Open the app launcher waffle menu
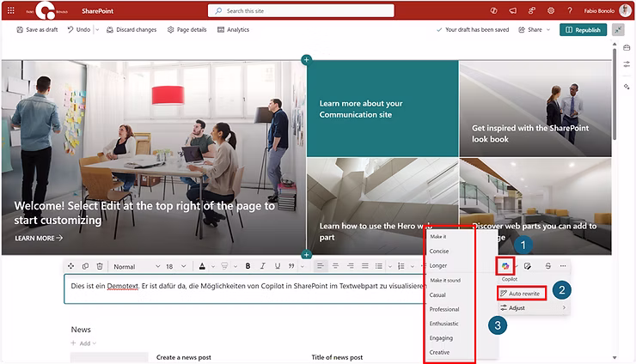This screenshot has height=364, width=636. (x=11, y=10)
